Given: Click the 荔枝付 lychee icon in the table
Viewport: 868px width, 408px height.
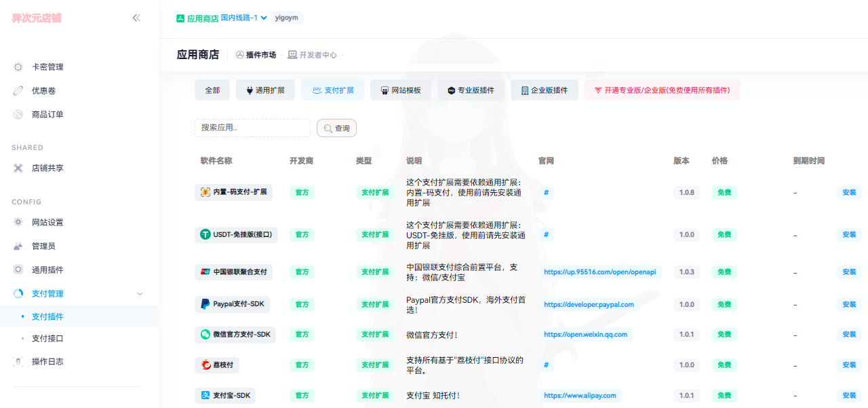Looking at the screenshot, I should [x=207, y=365].
